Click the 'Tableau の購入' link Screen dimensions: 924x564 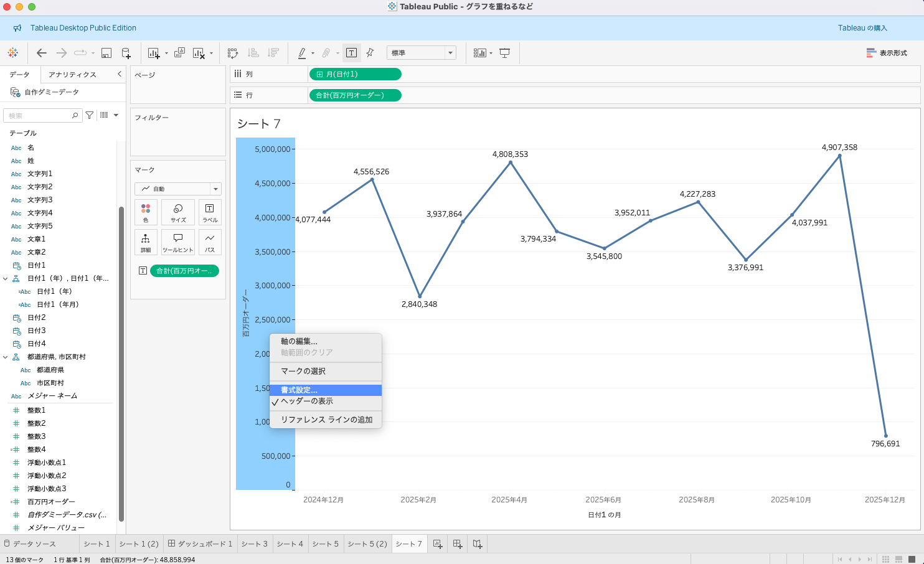click(x=862, y=28)
